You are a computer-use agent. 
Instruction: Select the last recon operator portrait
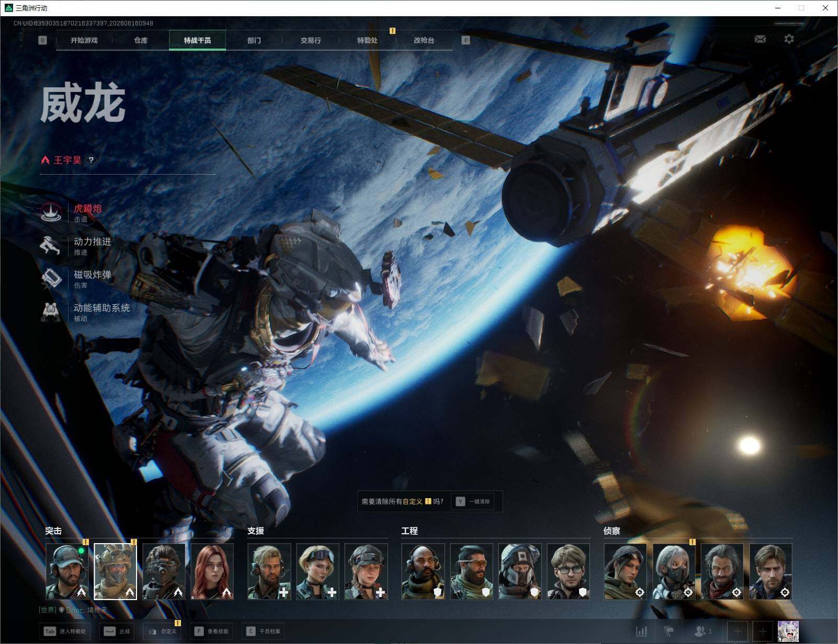pyautogui.click(x=771, y=571)
